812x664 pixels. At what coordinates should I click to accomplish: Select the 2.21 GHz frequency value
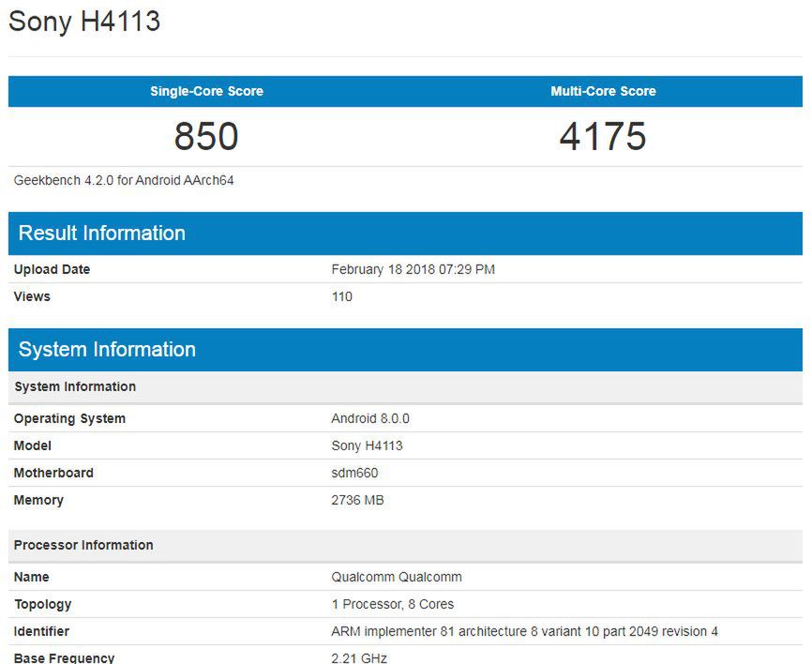359,657
